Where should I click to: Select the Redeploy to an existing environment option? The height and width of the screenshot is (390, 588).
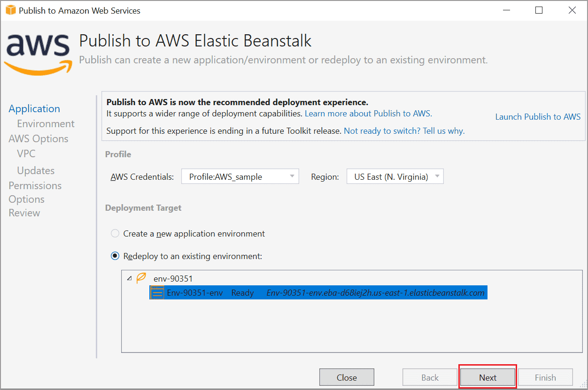coord(115,256)
